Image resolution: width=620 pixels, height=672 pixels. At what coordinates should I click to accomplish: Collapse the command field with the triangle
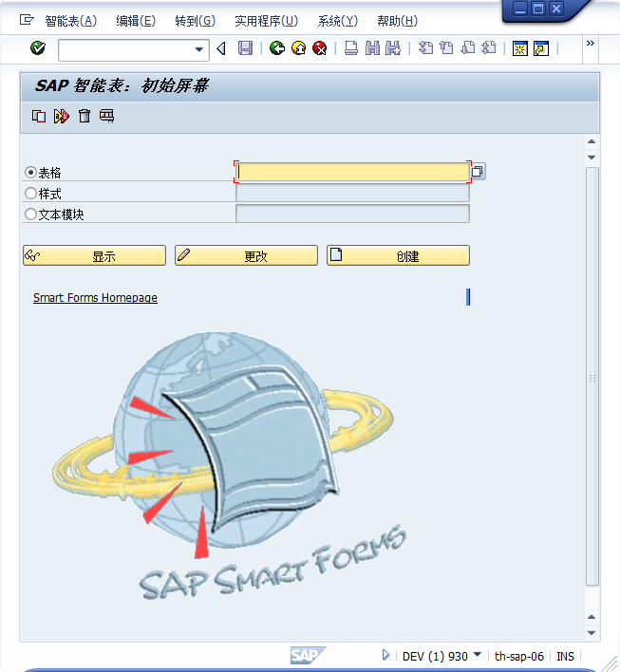[x=221, y=48]
